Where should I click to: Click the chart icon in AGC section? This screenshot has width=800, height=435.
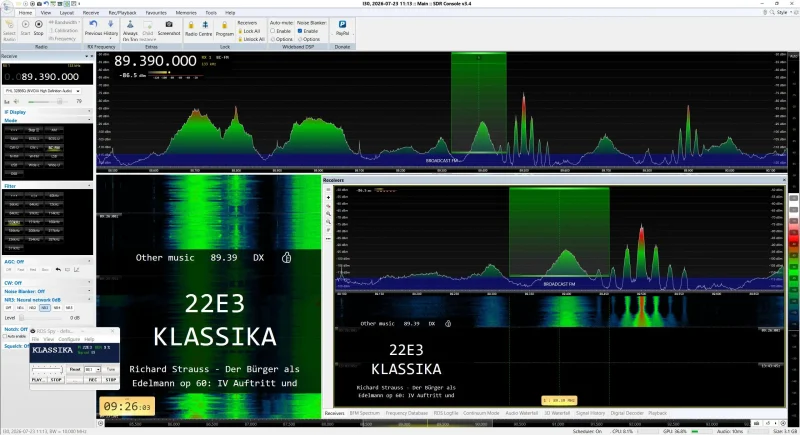pos(77,269)
